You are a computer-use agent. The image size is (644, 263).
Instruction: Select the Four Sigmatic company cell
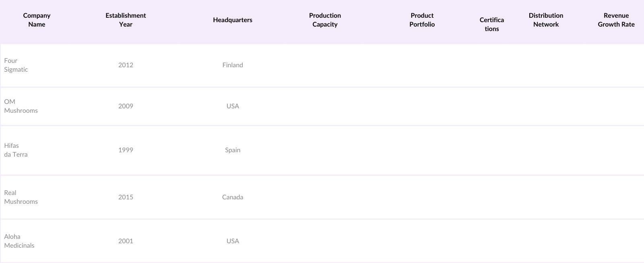point(16,65)
